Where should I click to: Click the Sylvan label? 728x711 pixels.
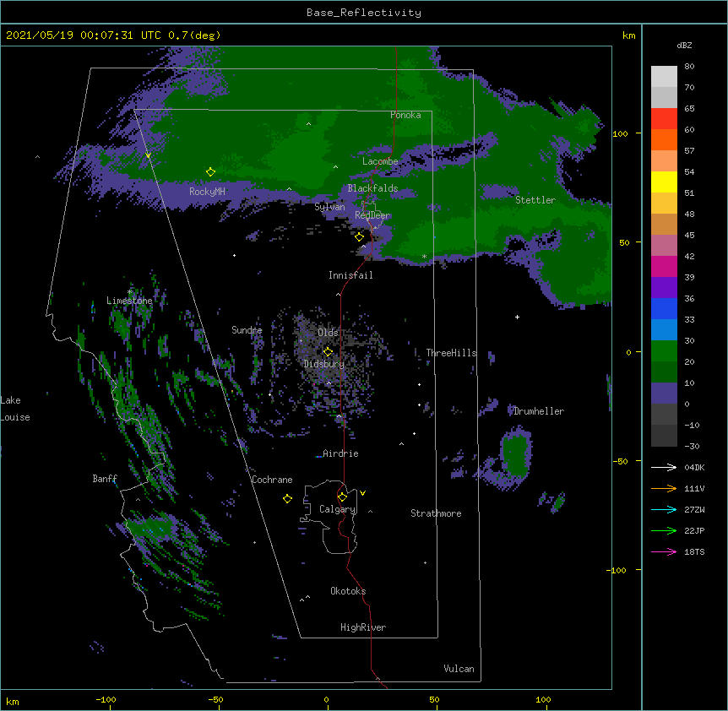[x=329, y=207]
